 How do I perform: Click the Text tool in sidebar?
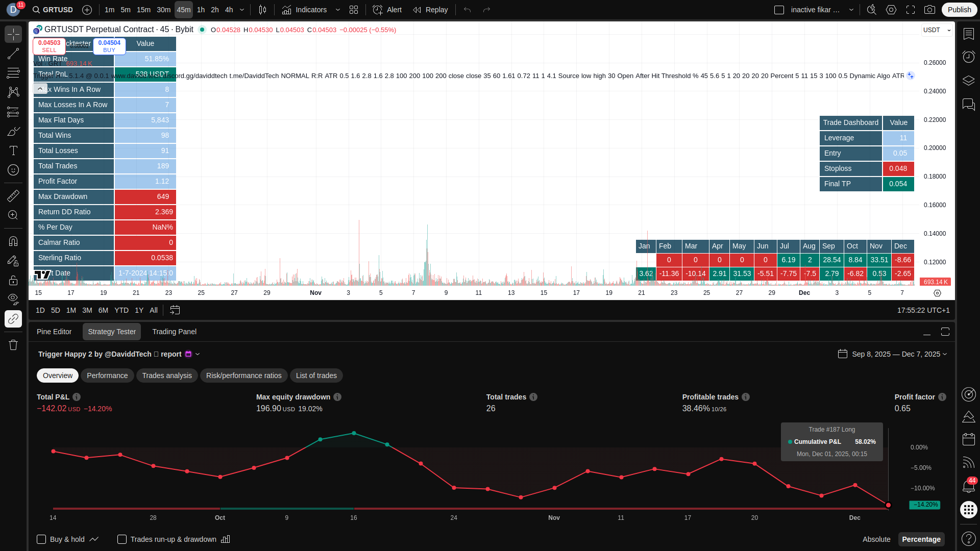click(13, 151)
